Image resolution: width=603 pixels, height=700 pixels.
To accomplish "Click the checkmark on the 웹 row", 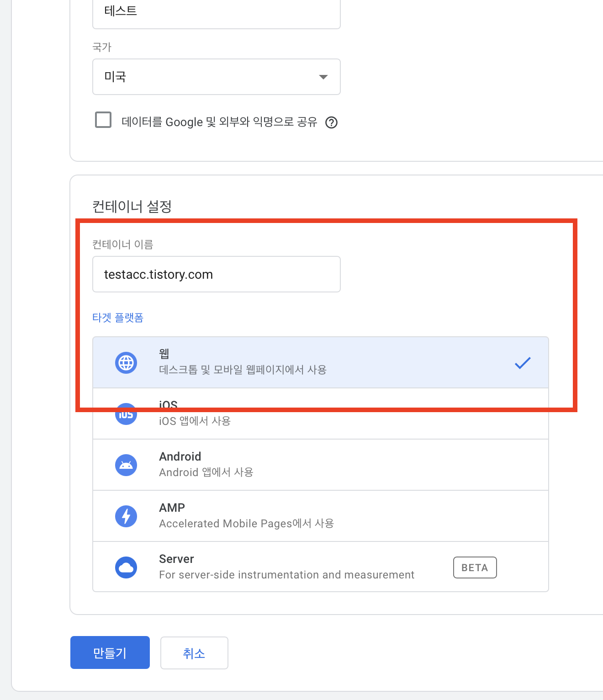I will coord(523,363).
